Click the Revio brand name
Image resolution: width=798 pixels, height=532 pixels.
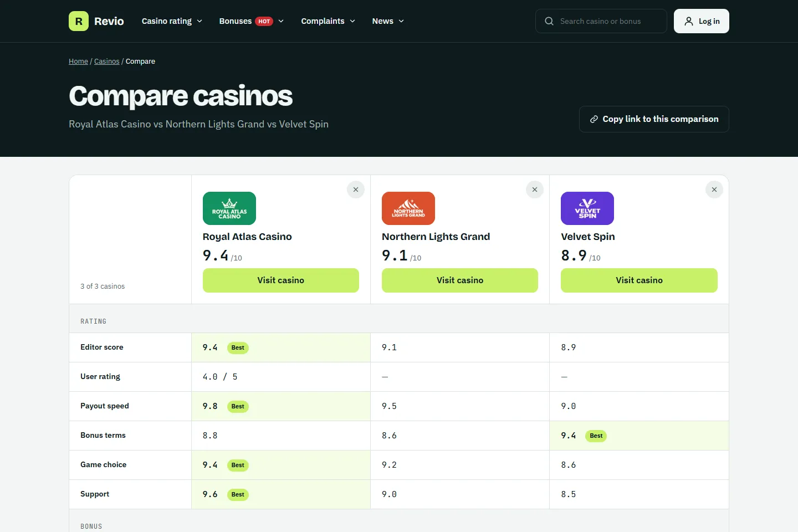pos(109,21)
